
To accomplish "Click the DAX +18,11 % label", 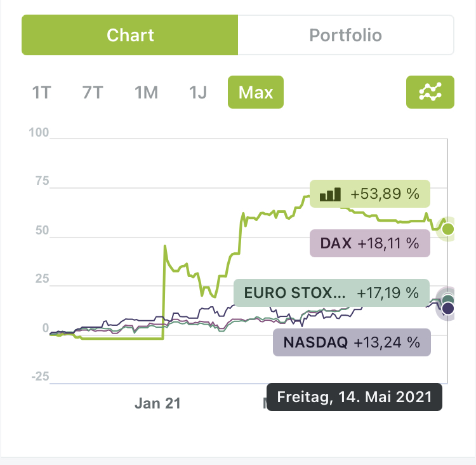I will pyautogui.click(x=370, y=243).
